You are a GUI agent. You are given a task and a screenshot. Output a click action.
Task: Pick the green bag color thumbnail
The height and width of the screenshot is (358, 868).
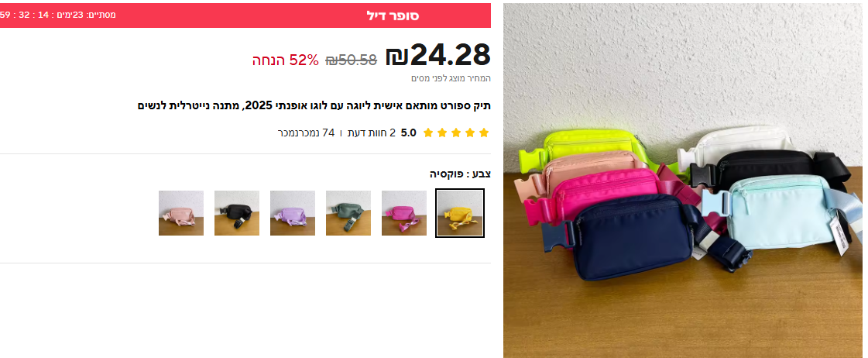click(x=348, y=213)
